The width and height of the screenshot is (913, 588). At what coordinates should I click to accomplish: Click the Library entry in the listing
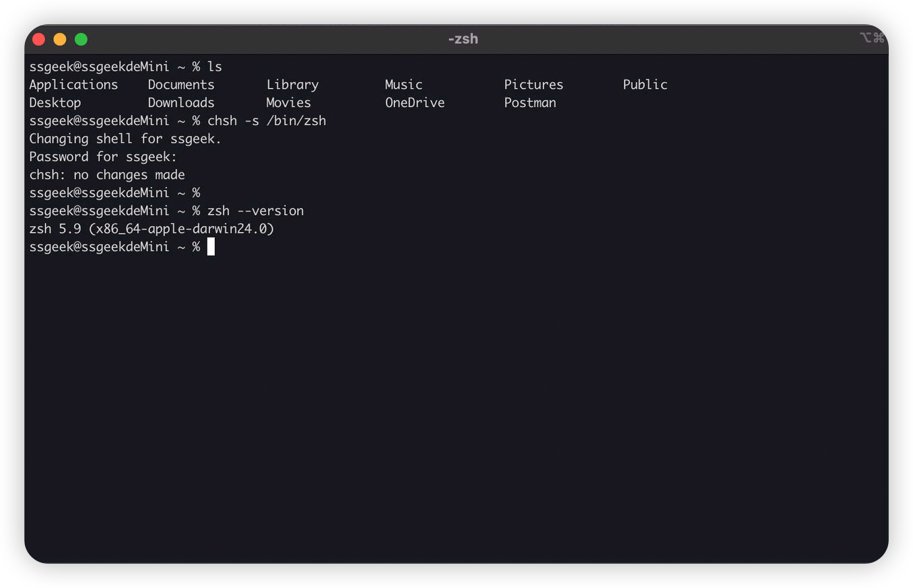292,85
